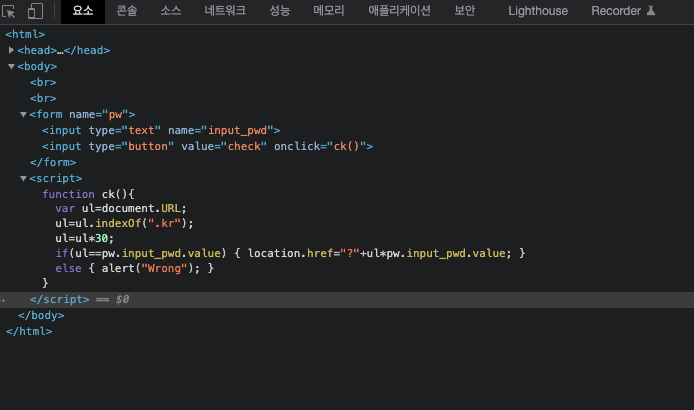
Task: Switch to the 애플리케이션 tab
Action: [x=399, y=11]
